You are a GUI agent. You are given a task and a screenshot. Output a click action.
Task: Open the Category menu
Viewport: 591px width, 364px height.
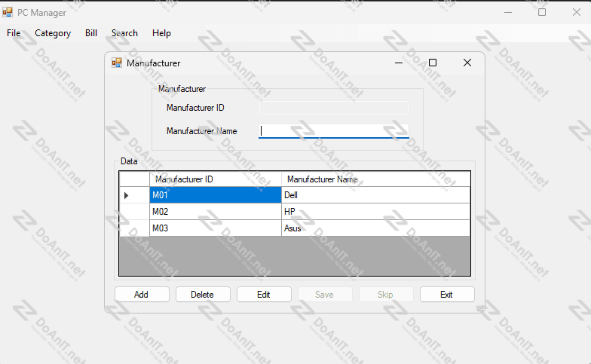[53, 33]
